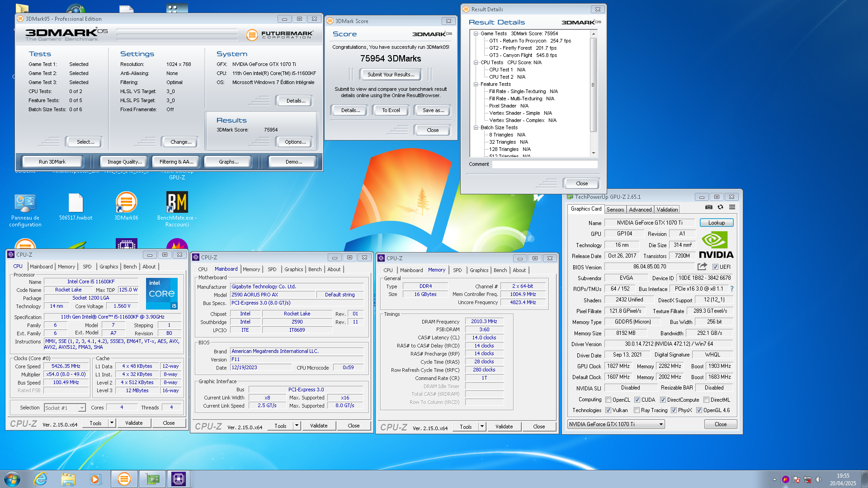Click Submit Your Results button
868x488 pixels.
(391, 75)
